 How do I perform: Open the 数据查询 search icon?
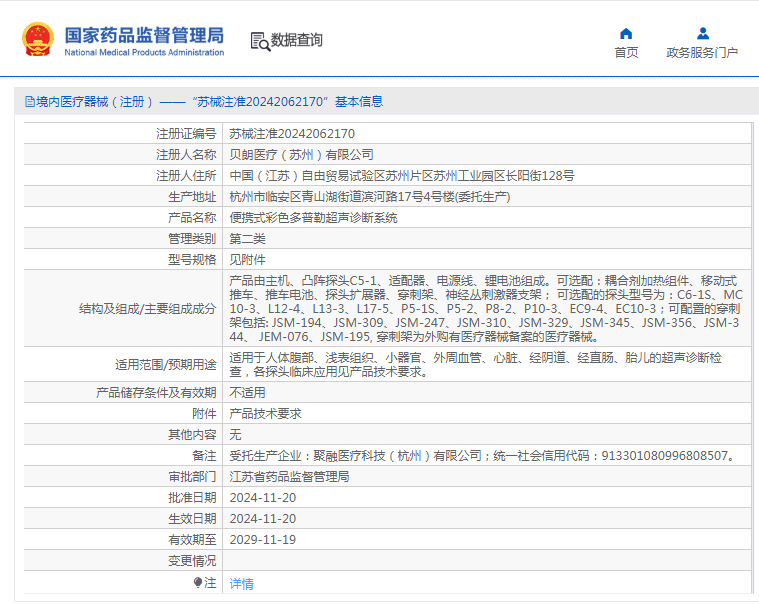point(260,41)
